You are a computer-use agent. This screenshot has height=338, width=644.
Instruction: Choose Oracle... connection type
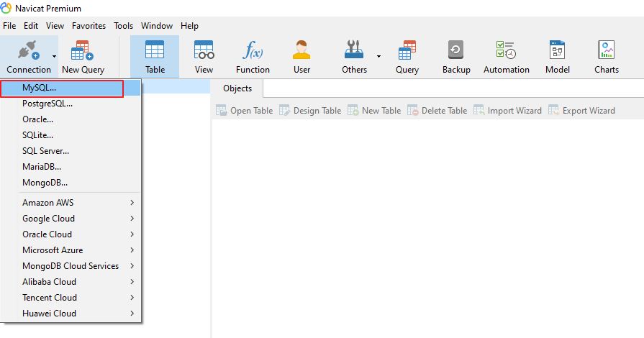click(x=71, y=119)
